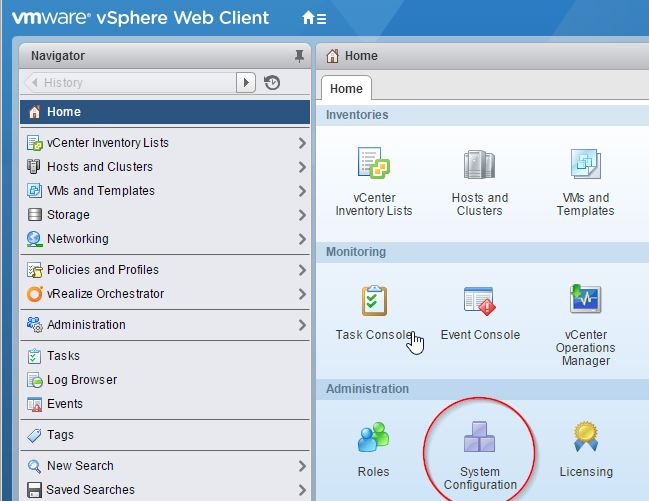Expand the Administration chevron
The image size is (649, 501).
[x=302, y=325]
